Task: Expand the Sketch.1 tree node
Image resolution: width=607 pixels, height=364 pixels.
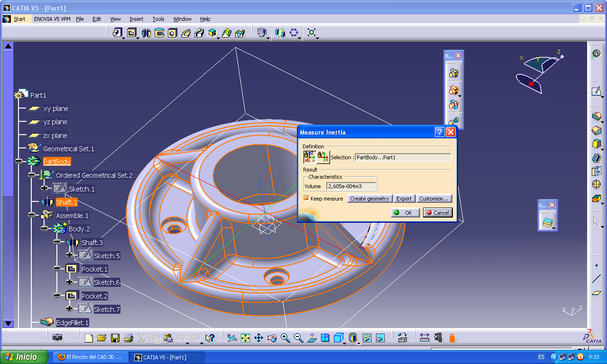Action: pyautogui.click(x=44, y=188)
